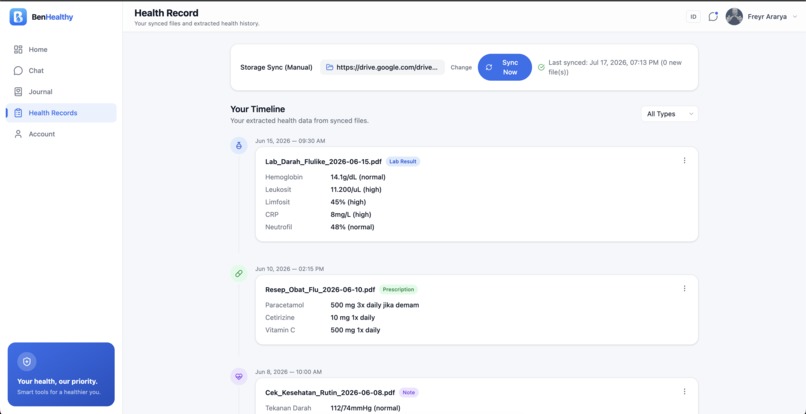Click the CRP value 8mg/L (high)
806x414 pixels.
(x=351, y=214)
